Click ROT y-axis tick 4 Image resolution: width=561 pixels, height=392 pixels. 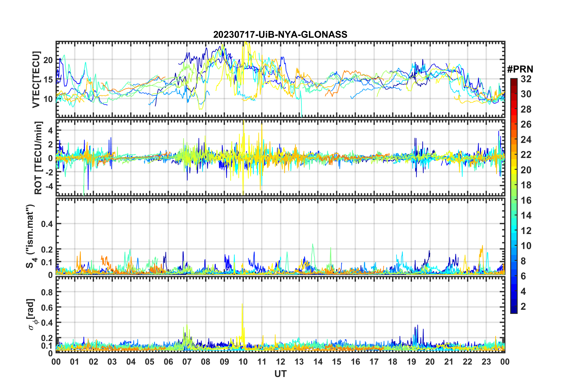click(x=51, y=130)
